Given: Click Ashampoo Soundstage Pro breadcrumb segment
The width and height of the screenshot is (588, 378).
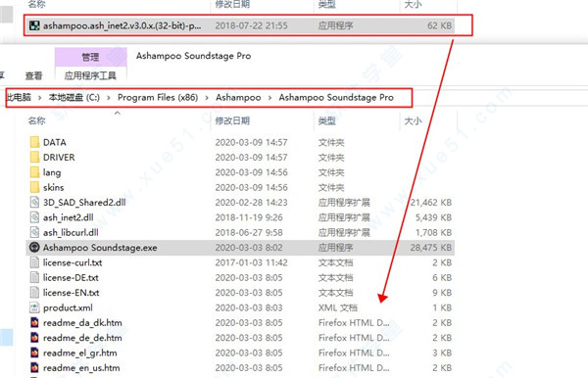Looking at the screenshot, I should (x=336, y=97).
